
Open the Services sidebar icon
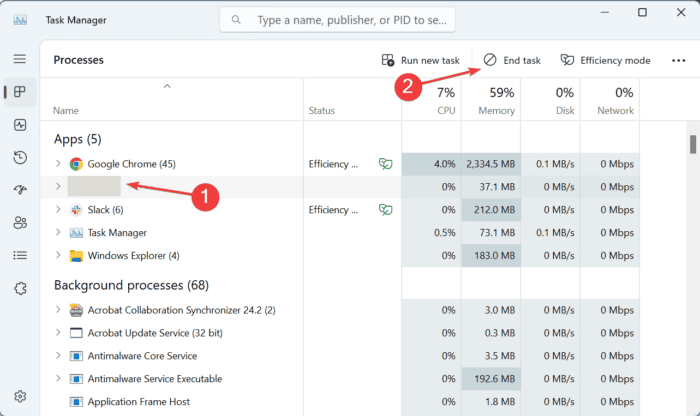point(20,288)
